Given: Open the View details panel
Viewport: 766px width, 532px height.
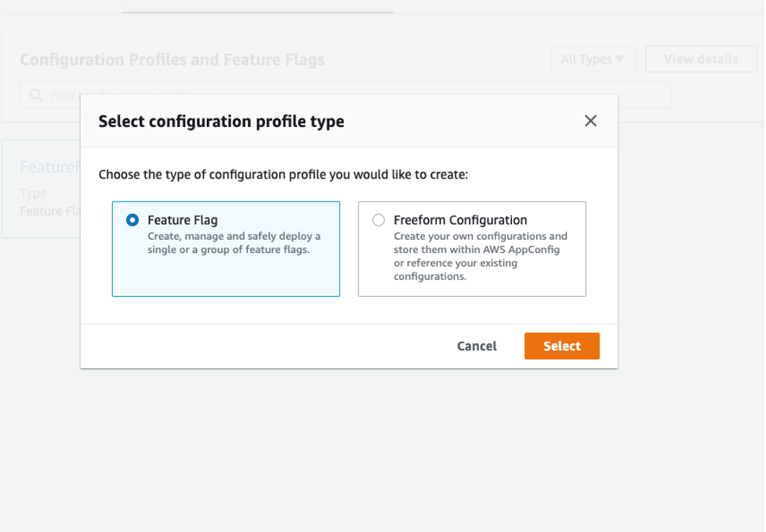Looking at the screenshot, I should coord(700,59).
